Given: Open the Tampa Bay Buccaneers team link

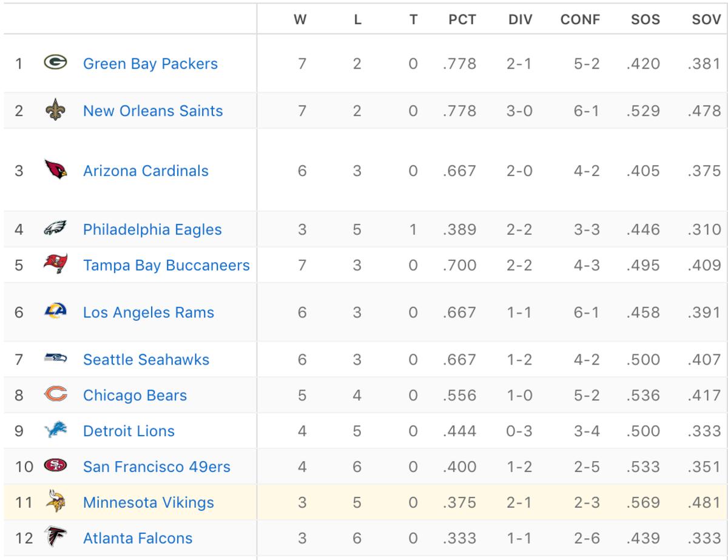Looking at the screenshot, I should point(166,265).
